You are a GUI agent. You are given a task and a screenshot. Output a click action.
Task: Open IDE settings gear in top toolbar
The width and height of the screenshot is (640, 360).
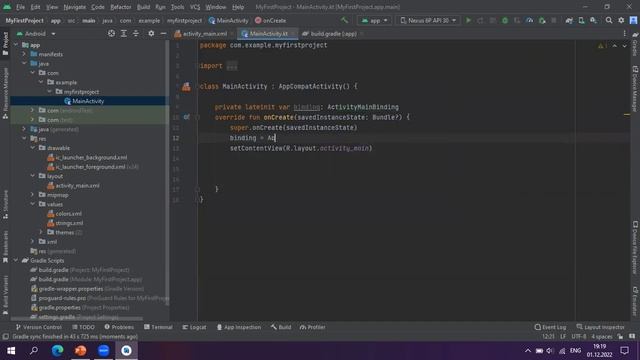click(x=621, y=20)
